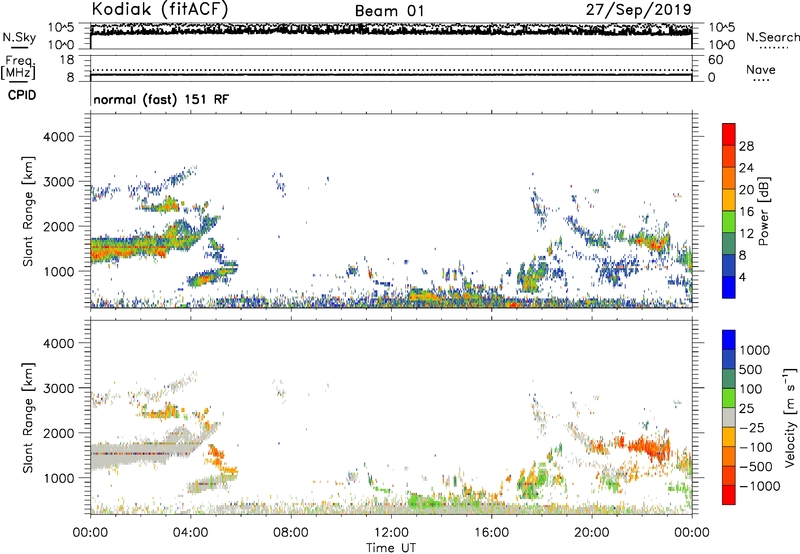Click the '24' power colorbar tick label

746,168
